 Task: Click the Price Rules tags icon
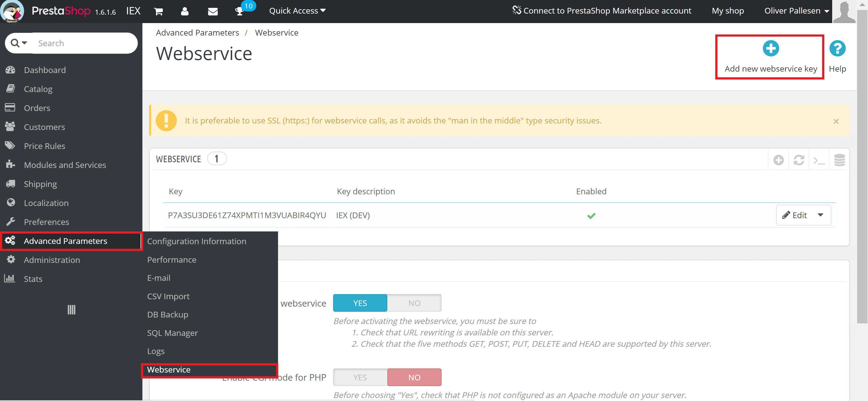10,146
